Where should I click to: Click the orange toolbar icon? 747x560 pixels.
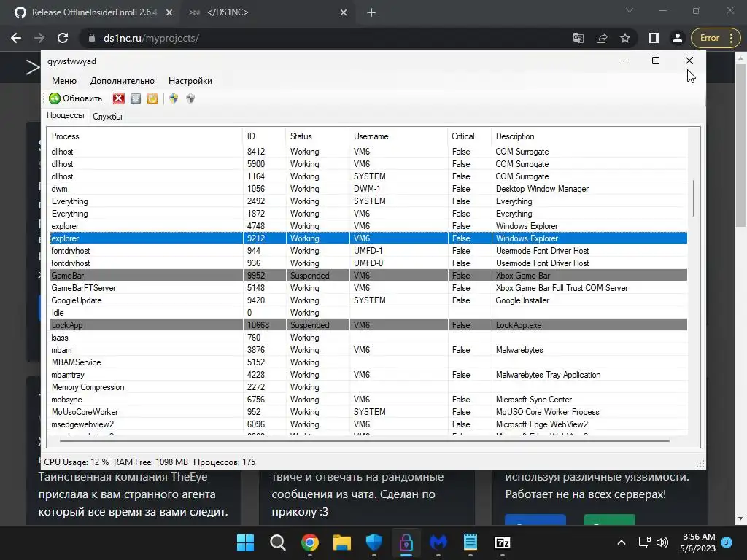(x=152, y=98)
